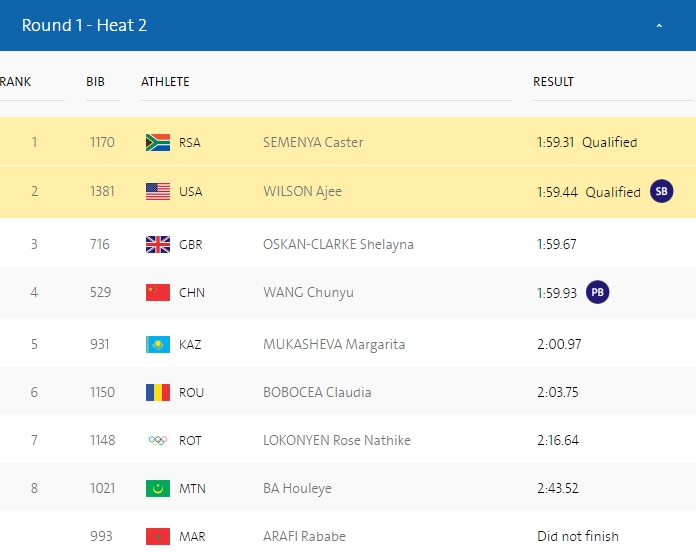Click the Round 1 - Heat 2 header title

tap(84, 25)
